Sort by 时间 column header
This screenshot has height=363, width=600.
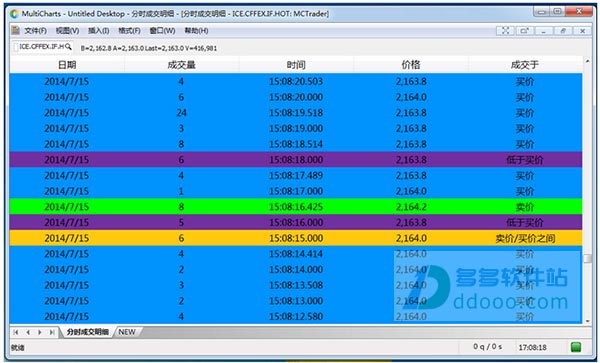point(296,65)
